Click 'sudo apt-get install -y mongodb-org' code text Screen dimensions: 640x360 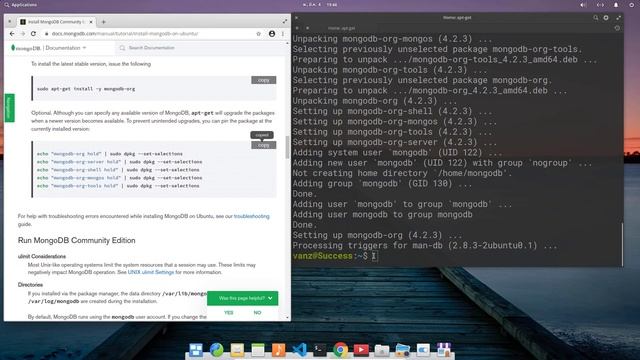tap(86, 89)
